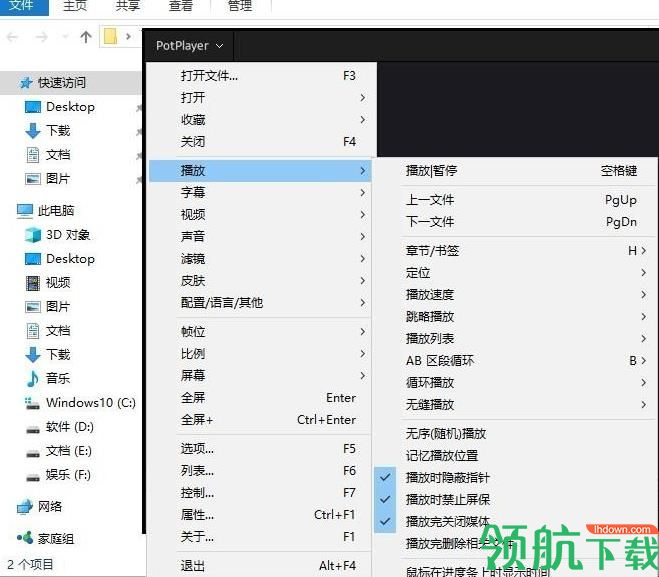Click the 软件 (D:) drive icon

[33, 429]
